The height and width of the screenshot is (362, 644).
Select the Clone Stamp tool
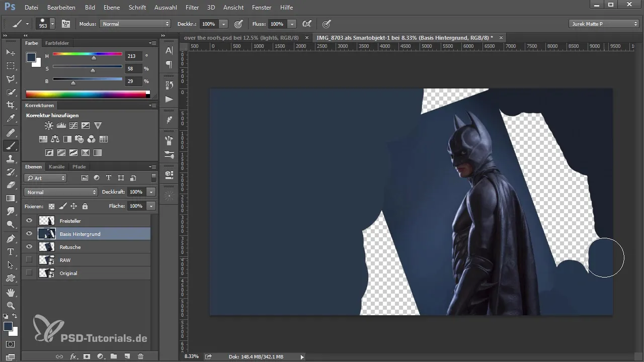[x=11, y=159]
